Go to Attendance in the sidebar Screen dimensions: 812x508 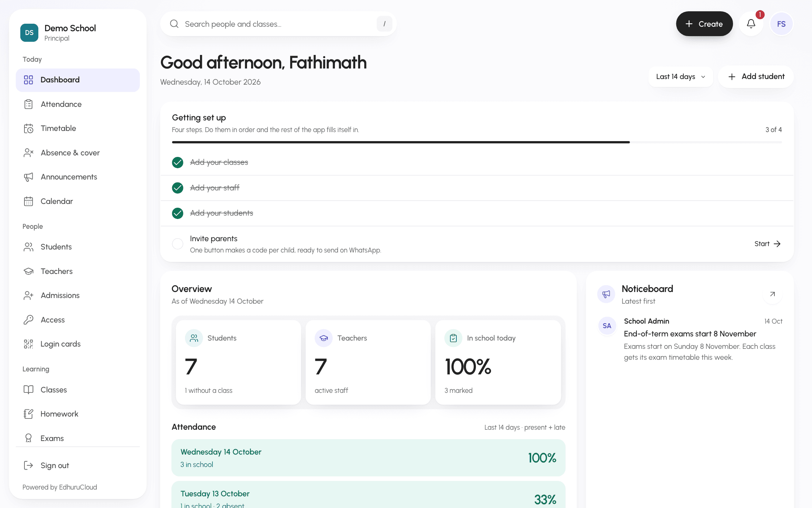pyautogui.click(x=78, y=104)
